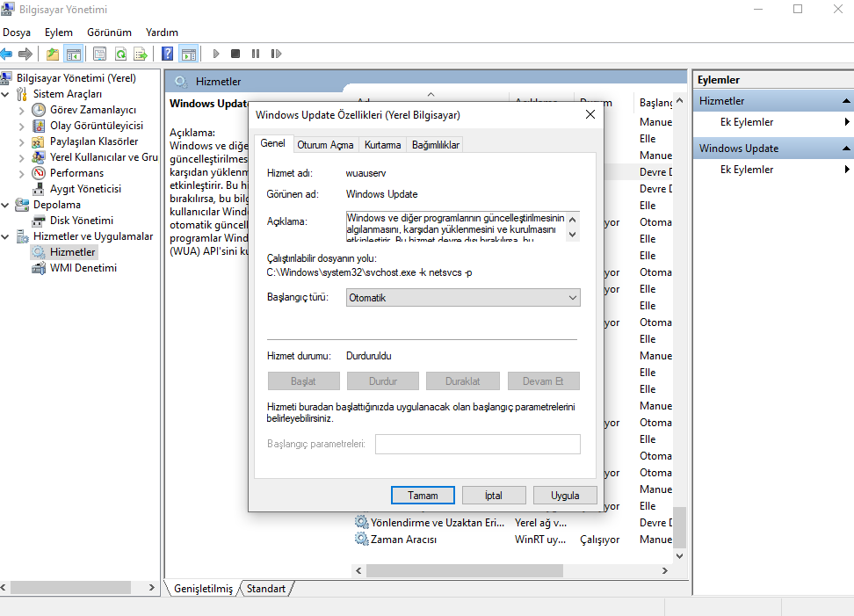Switch to the Kurtarma tab
Viewport: 854px width, 616px height.
click(382, 145)
